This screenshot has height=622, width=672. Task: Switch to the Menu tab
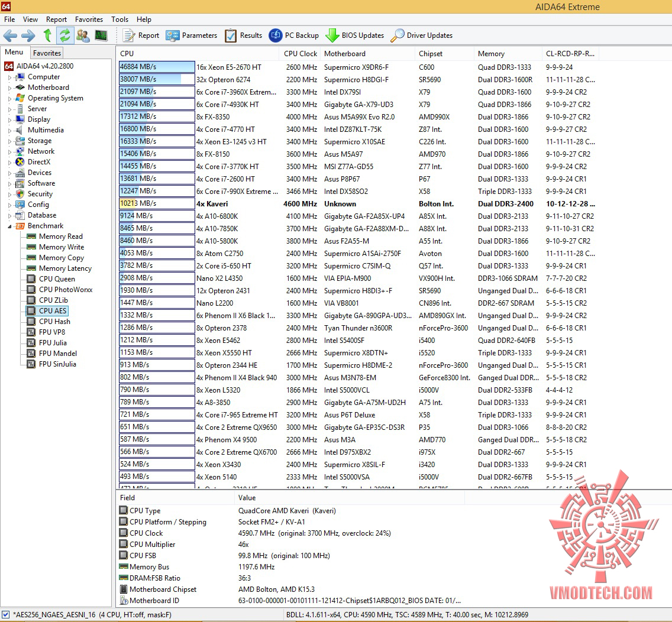point(14,52)
